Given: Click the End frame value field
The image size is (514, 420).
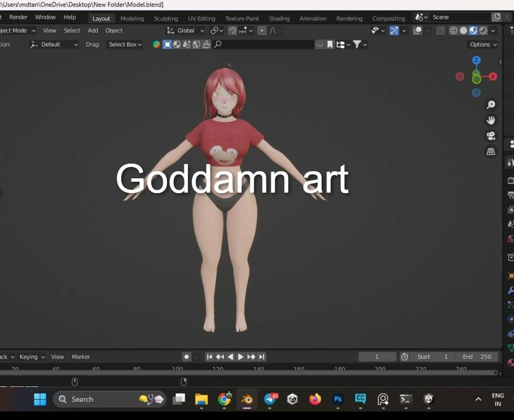Looking at the screenshot, I should 477,357.
